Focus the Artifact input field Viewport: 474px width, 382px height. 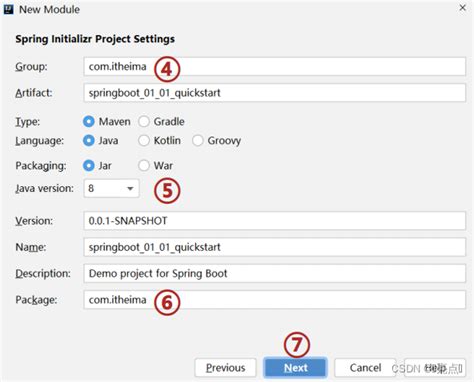(275, 93)
